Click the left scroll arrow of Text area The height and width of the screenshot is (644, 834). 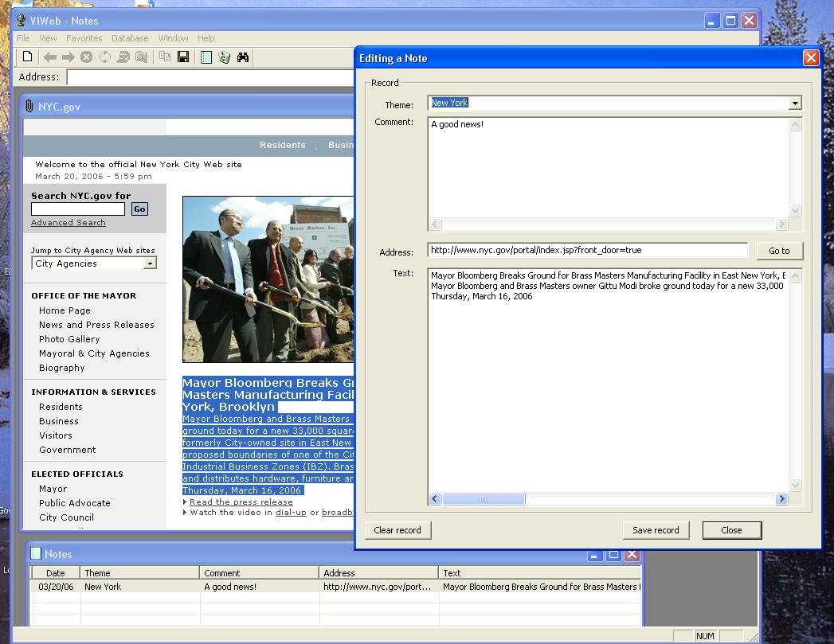coord(435,499)
